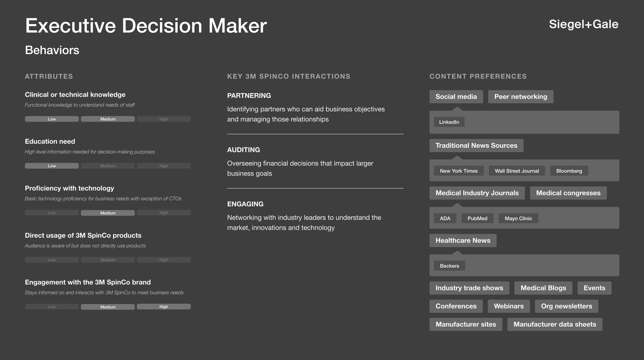Image resolution: width=644 pixels, height=360 pixels.
Task: Click the Wall Street Journal chip
Action: (x=517, y=171)
